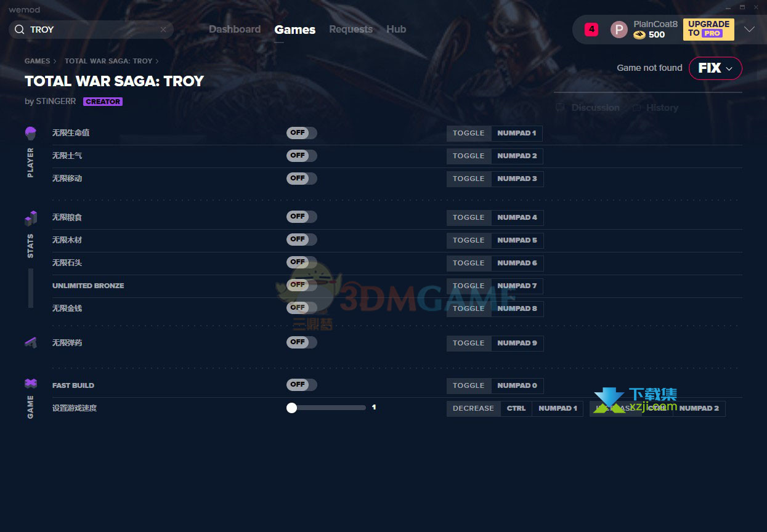Image resolution: width=767 pixels, height=532 pixels.
Task: Click NUMPAD 5 hotkey box
Action: click(x=517, y=241)
